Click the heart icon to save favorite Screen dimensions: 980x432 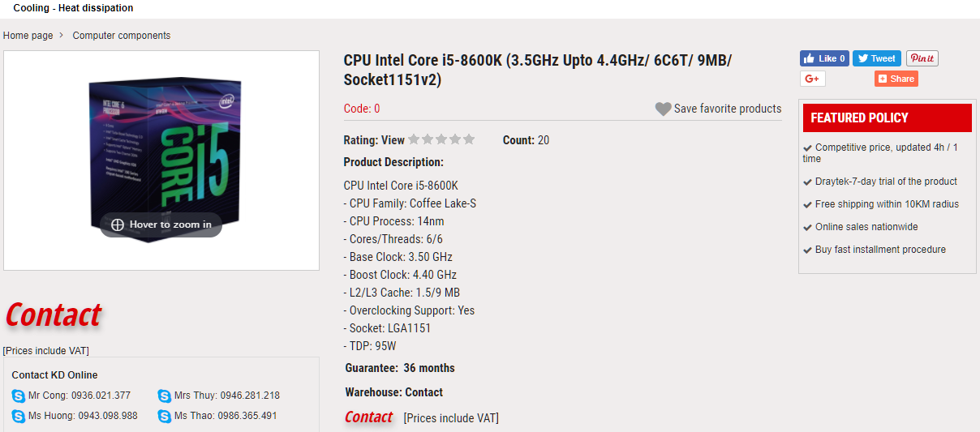tap(663, 109)
